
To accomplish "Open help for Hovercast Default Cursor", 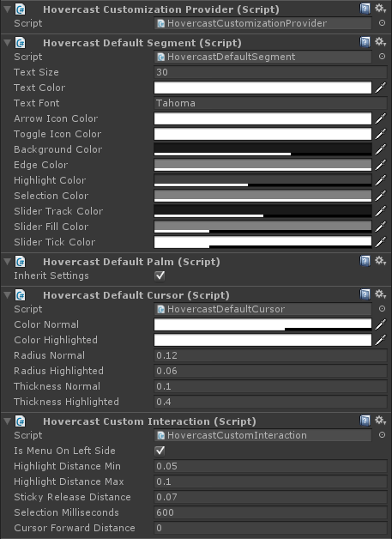I will (365, 294).
